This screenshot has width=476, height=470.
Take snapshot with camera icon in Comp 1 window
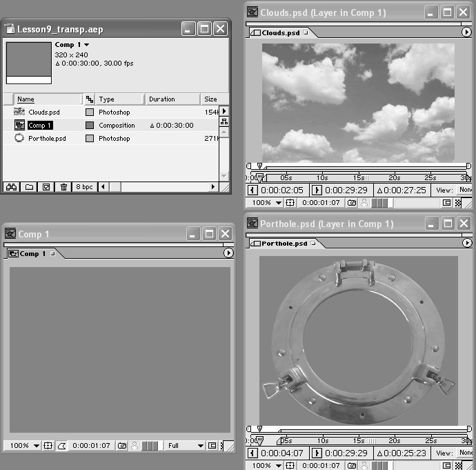click(x=121, y=446)
